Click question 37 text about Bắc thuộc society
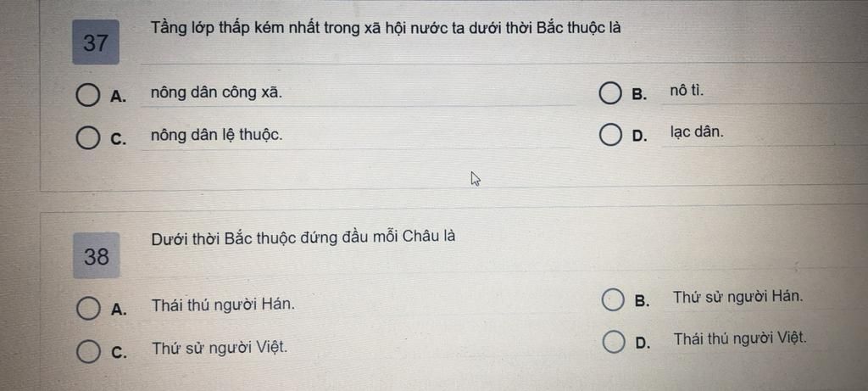This screenshot has width=868, height=391. (x=386, y=29)
